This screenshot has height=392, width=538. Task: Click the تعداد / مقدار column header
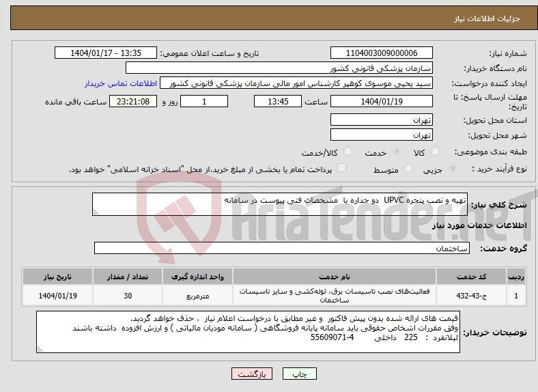point(128,277)
